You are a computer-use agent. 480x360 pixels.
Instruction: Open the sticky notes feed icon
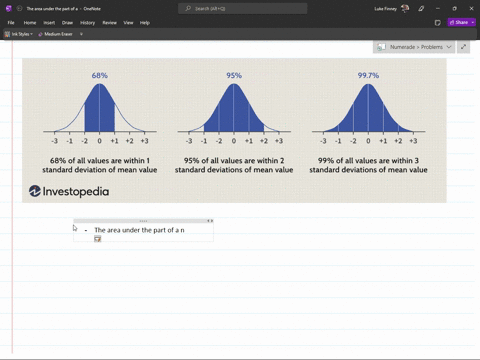438,23
